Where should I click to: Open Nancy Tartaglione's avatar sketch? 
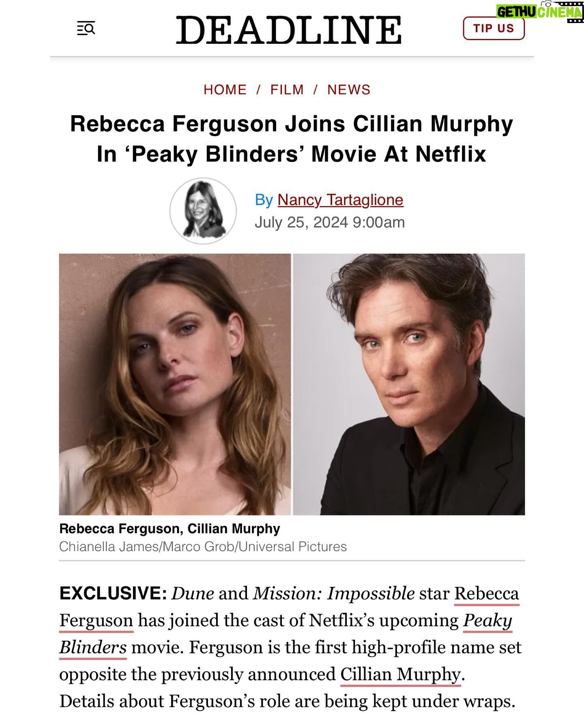[203, 211]
